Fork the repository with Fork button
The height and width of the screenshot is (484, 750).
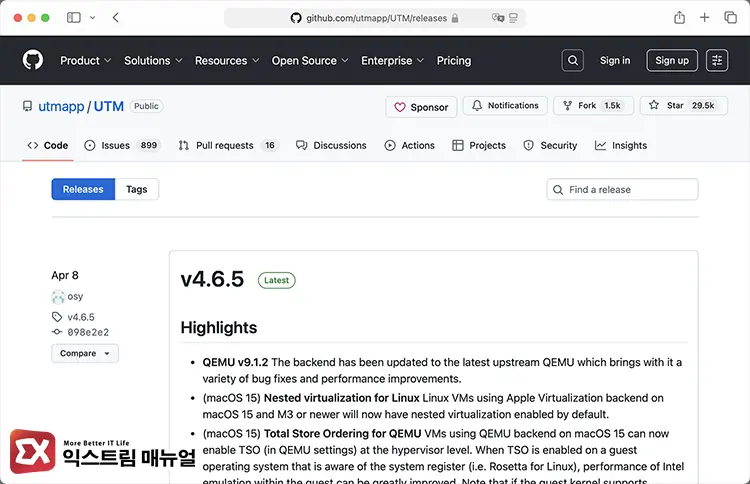(x=594, y=106)
